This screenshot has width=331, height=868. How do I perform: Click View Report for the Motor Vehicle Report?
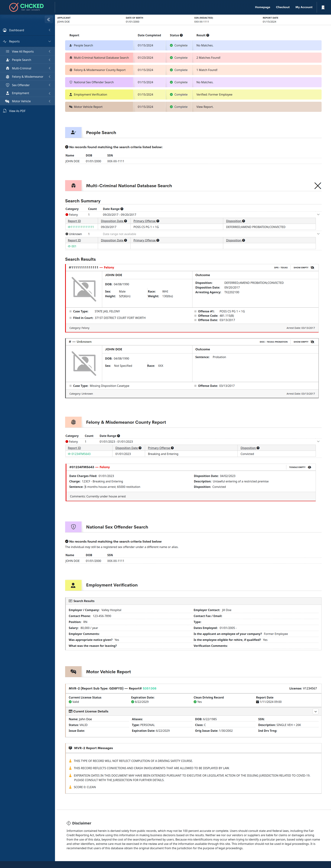coord(204,107)
